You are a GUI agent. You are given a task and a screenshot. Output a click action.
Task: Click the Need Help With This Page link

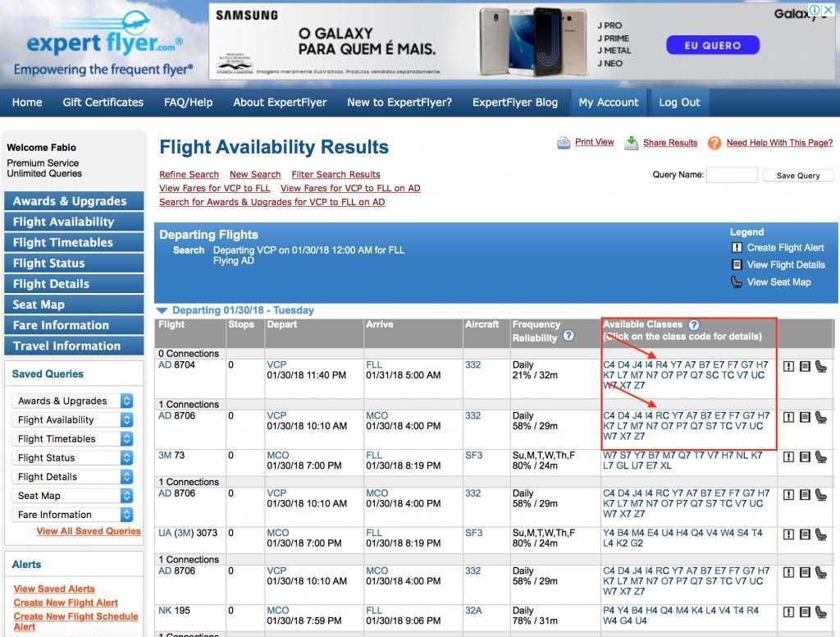779,143
